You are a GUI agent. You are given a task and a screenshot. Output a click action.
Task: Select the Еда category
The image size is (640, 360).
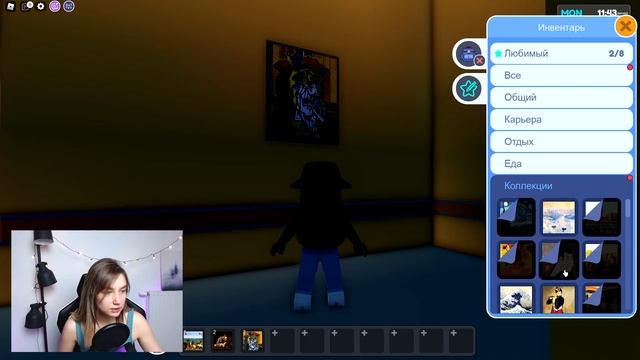(561, 164)
